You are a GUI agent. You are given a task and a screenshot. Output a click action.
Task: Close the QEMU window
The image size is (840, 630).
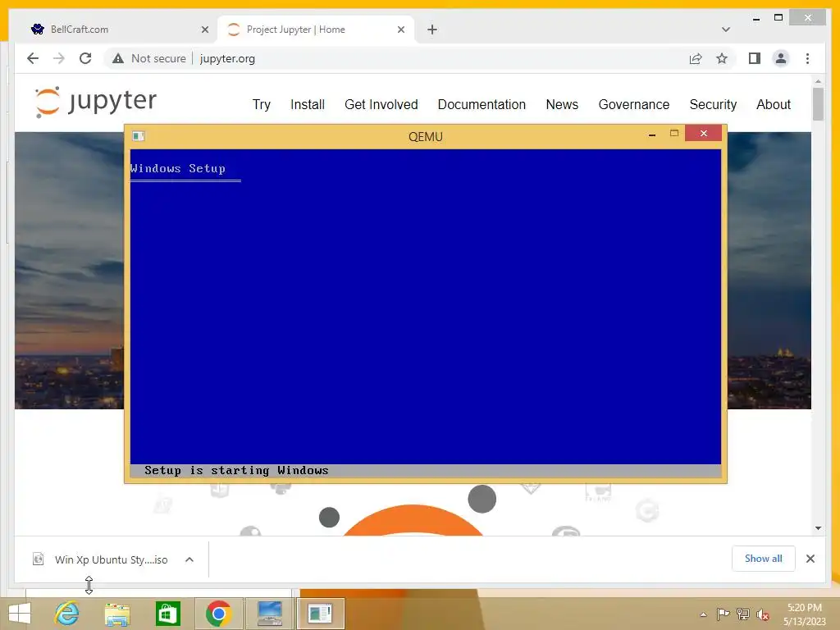click(x=703, y=134)
